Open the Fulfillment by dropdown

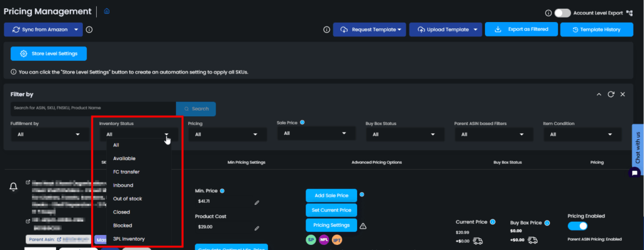pyautogui.click(x=50, y=134)
